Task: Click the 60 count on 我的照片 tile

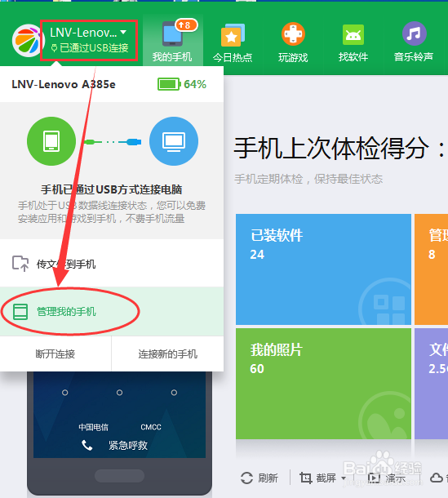Action: pyautogui.click(x=257, y=369)
